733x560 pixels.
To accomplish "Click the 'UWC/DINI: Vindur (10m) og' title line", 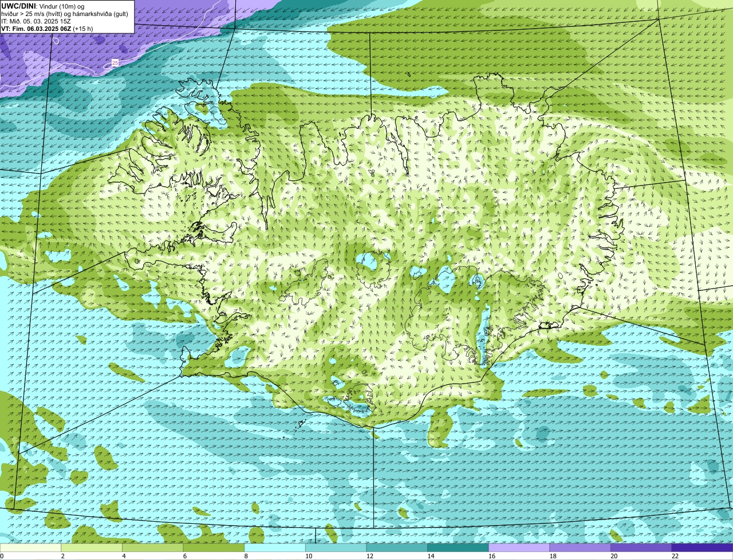I will coord(43,6).
